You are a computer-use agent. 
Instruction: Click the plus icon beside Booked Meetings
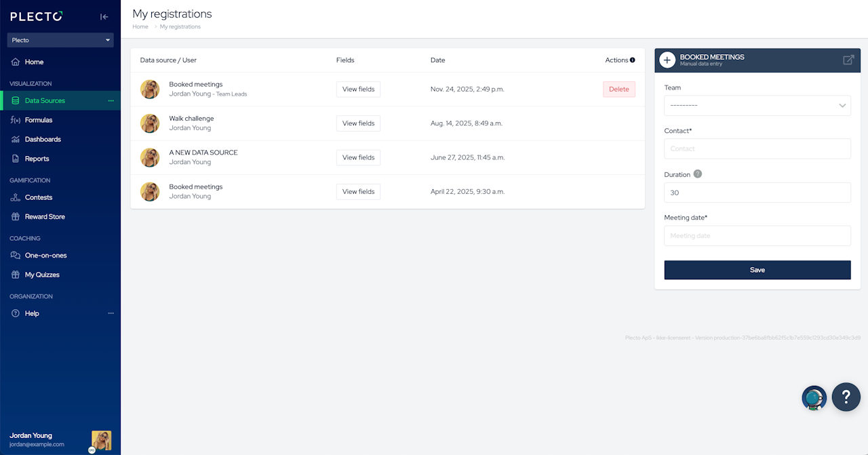667,60
